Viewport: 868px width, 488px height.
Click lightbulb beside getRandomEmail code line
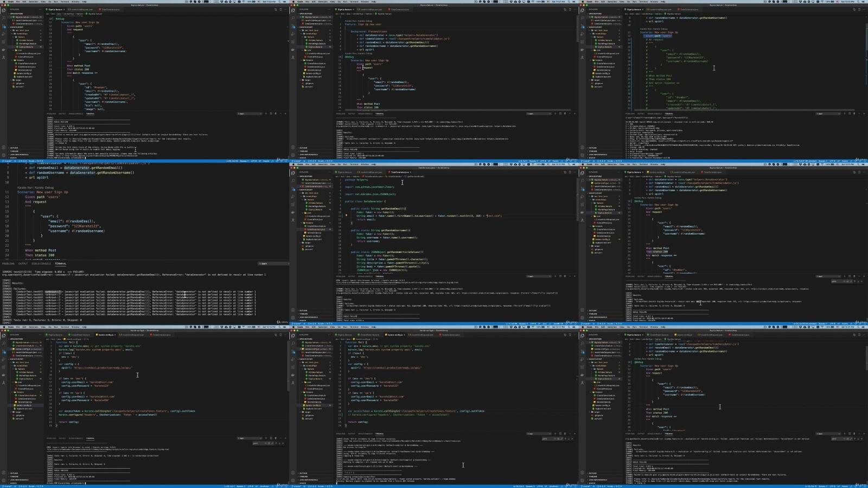click(346, 215)
